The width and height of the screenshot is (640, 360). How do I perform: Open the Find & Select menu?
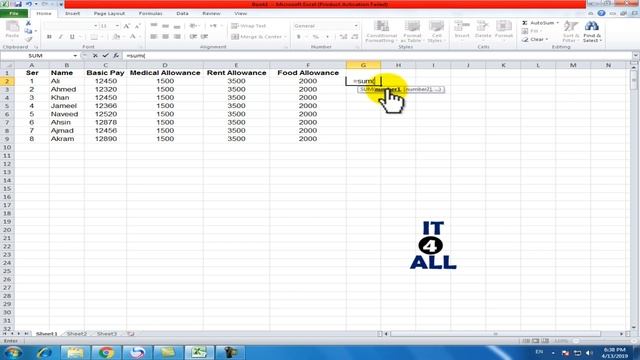click(x=592, y=31)
